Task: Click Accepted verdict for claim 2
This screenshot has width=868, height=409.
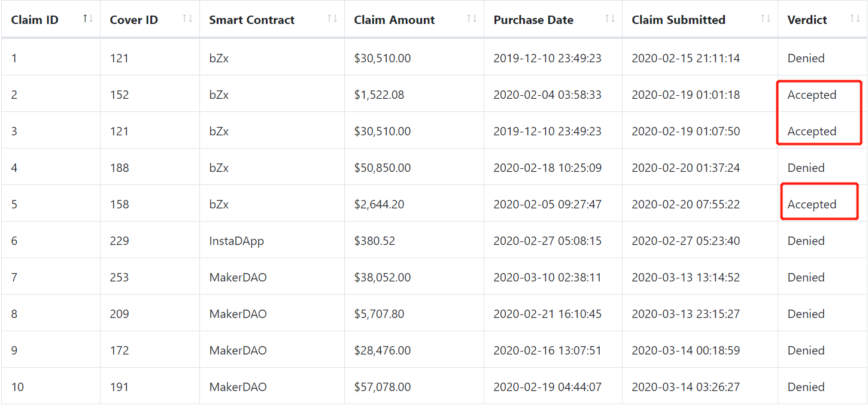Action: (x=812, y=95)
